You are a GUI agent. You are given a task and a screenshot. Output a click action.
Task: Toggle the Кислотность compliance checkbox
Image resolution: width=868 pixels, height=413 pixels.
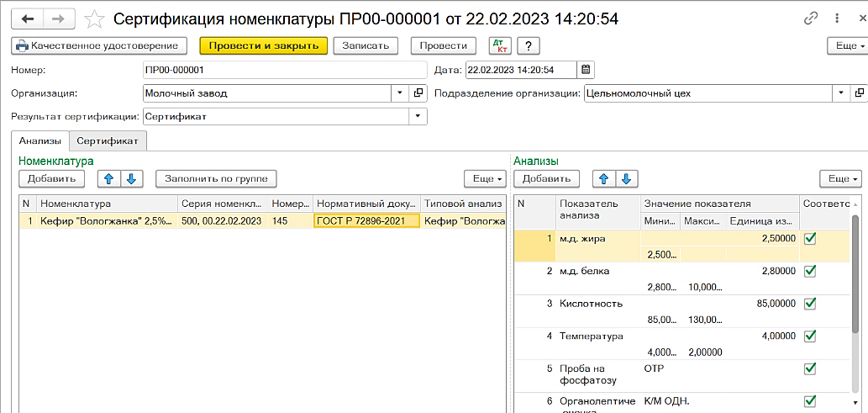(x=810, y=304)
